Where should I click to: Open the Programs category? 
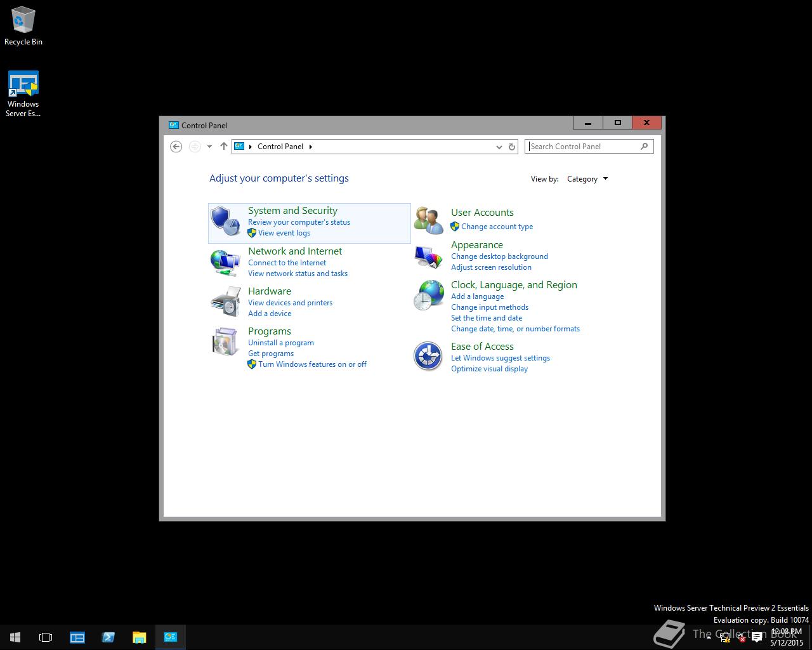click(x=270, y=331)
